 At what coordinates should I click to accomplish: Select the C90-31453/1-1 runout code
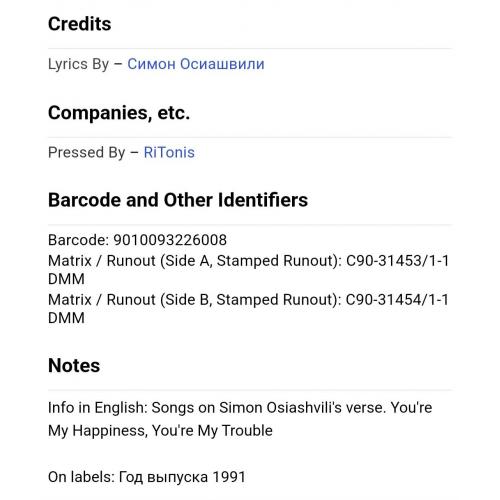coord(397,261)
